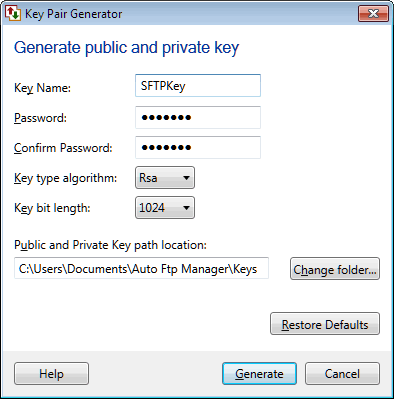Click the Key type algorithm label
394x399 pixels.
(x=65, y=178)
